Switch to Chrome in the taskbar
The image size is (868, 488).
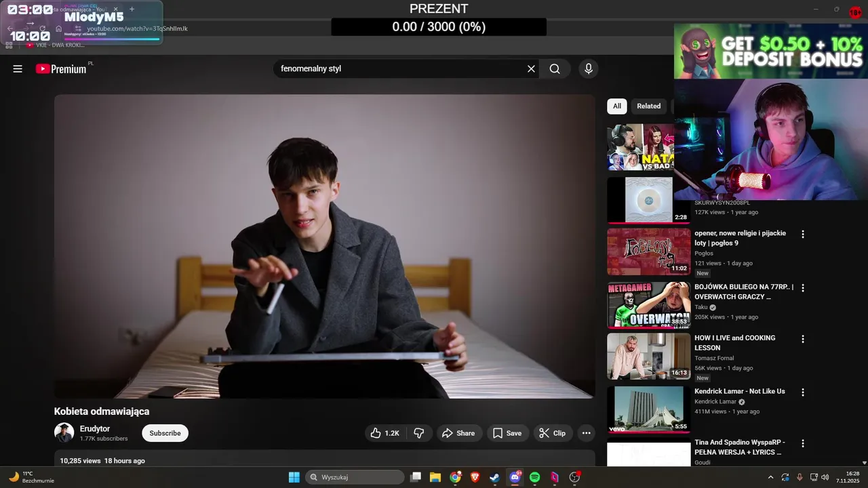click(x=455, y=477)
